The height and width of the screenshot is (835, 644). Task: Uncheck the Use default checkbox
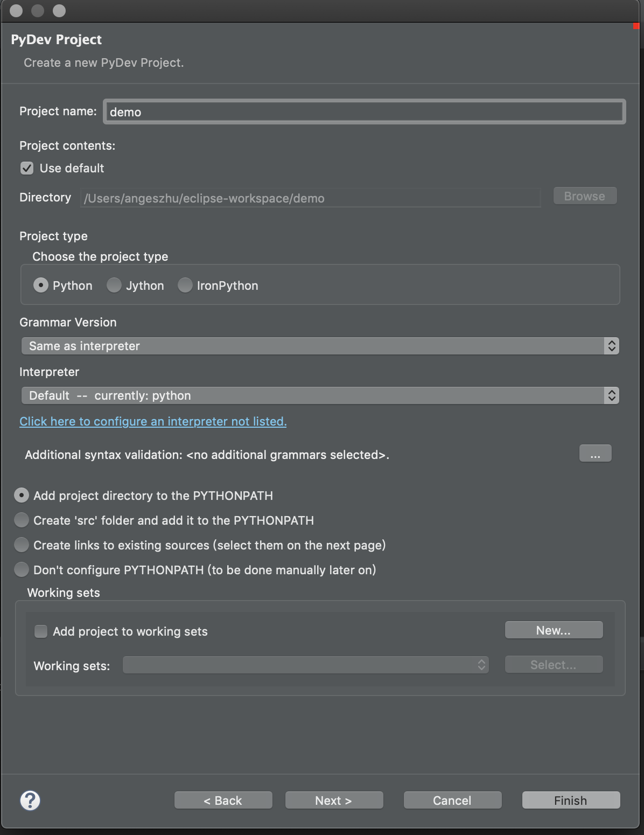tap(27, 168)
